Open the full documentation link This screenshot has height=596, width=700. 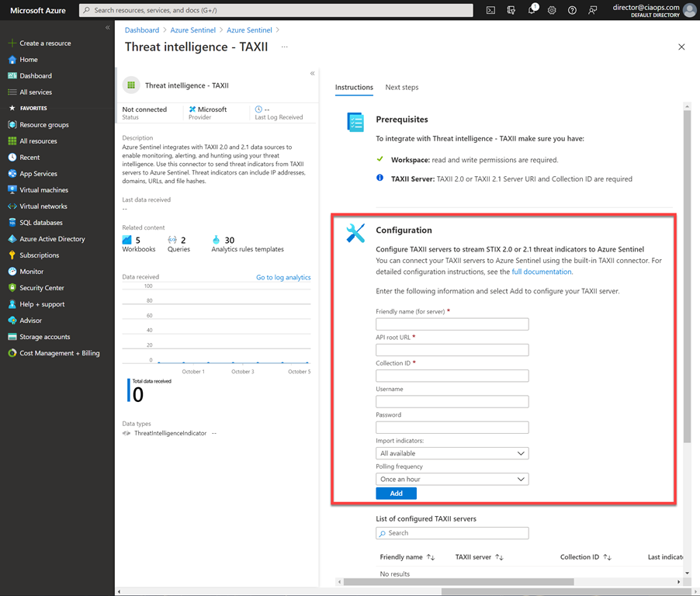click(541, 272)
